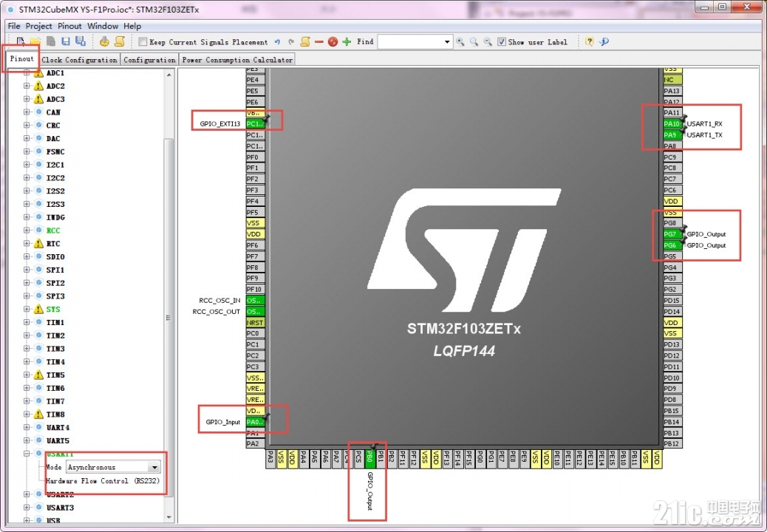Viewport: 767px width, 532px height.
Task: Click the magnifier icon nearest the Find box
Action: 460,42
